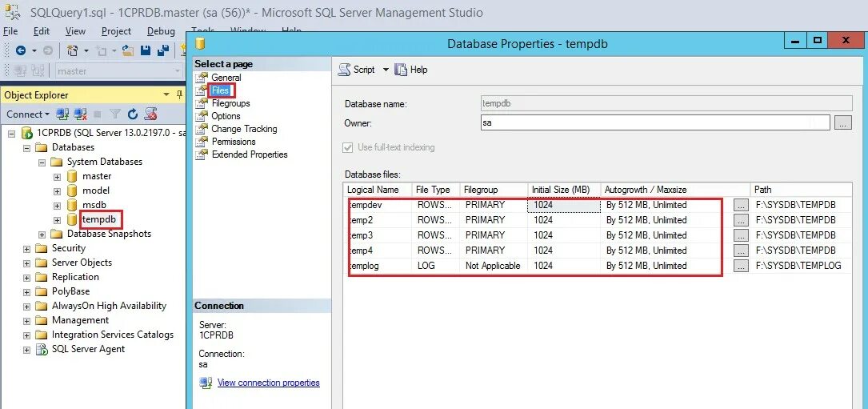The image size is (868, 409).
Task: Click the Refresh icon in Object Explorer
Action: [132, 114]
